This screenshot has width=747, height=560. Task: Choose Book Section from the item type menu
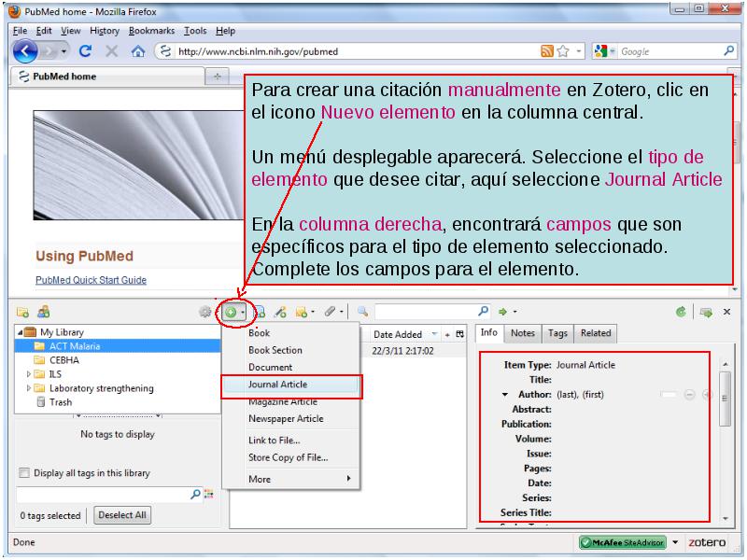pyautogui.click(x=291, y=350)
